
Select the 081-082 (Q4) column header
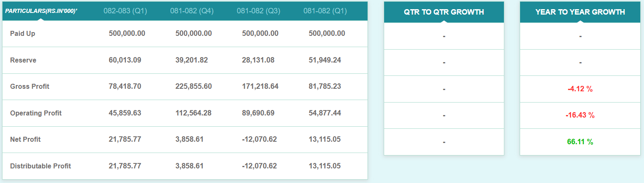pyautogui.click(x=192, y=11)
